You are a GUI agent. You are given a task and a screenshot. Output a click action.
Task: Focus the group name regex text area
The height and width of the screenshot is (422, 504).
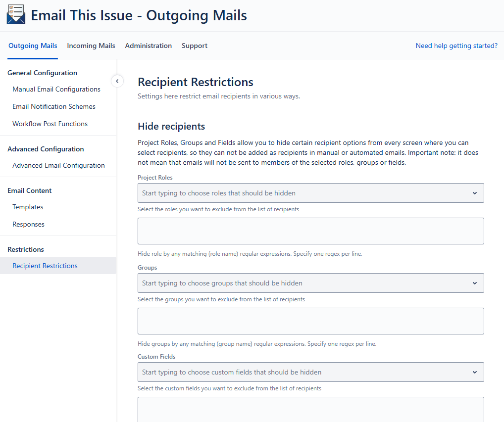pos(310,321)
